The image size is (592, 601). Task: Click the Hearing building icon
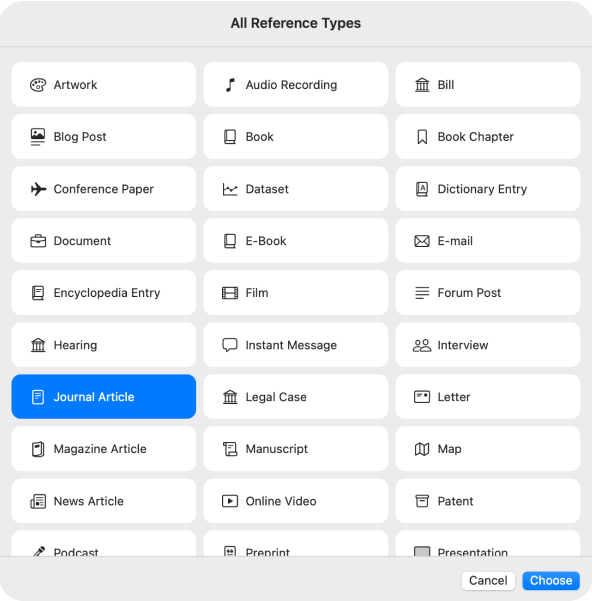38,345
